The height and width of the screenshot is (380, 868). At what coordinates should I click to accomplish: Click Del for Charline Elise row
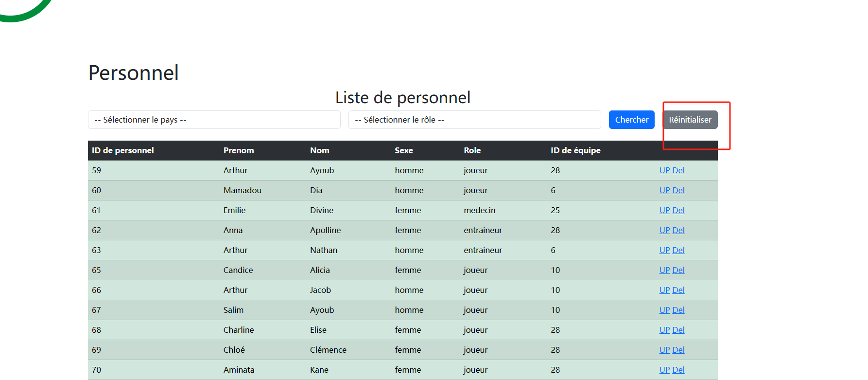(678, 330)
